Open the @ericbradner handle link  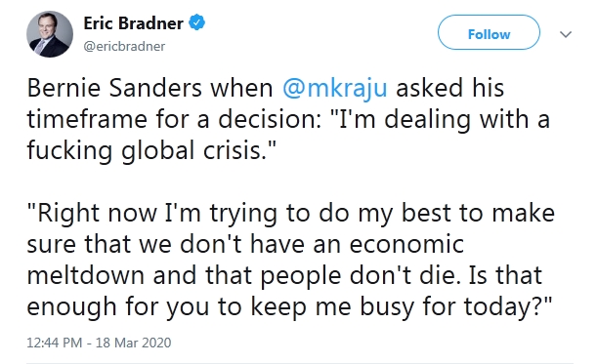(124, 47)
